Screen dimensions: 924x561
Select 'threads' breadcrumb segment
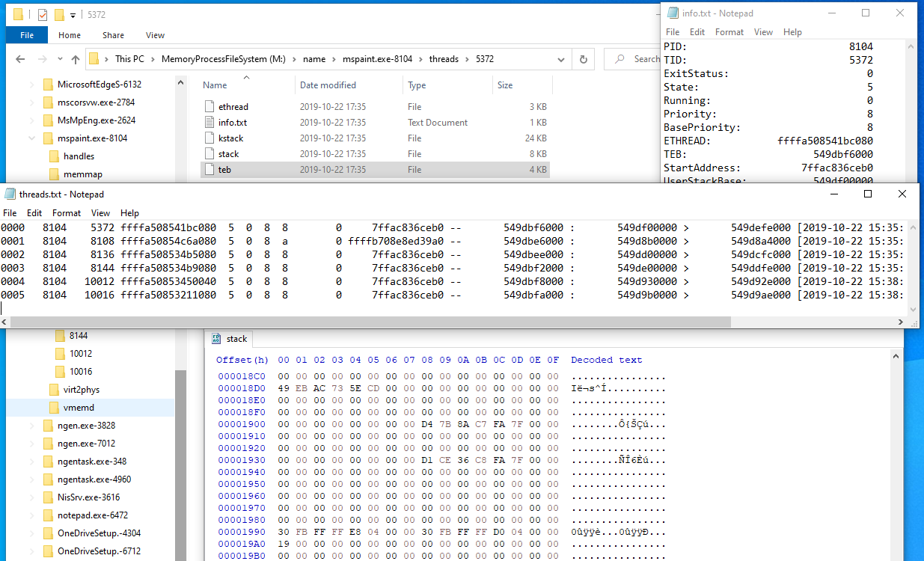tap(444, 59)
